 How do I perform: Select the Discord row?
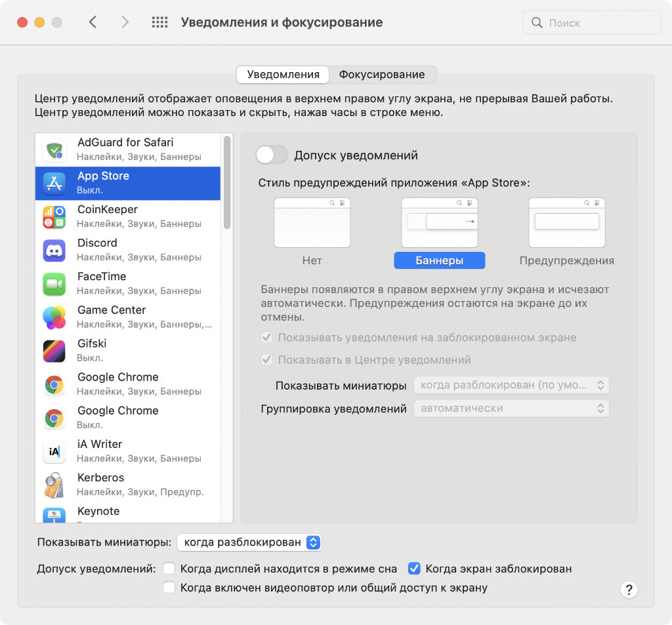tap(128, 251)
